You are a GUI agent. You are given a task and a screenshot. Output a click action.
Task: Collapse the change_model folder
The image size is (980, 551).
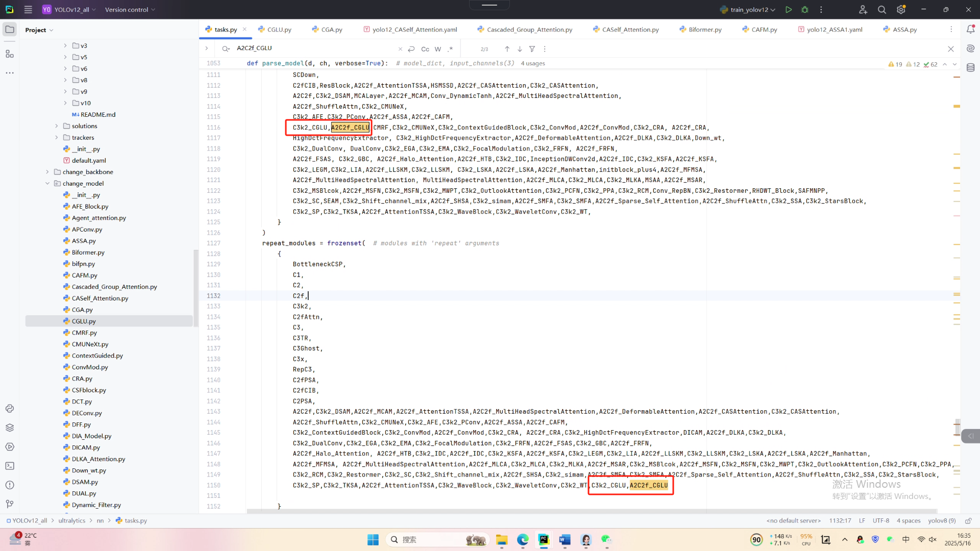(47, 184)
